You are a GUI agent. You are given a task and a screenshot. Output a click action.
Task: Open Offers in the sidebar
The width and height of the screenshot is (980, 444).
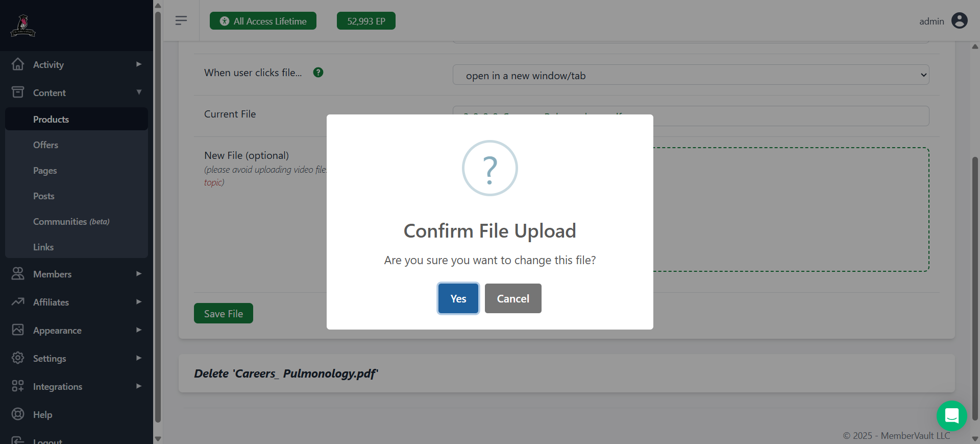coord(77,145)
